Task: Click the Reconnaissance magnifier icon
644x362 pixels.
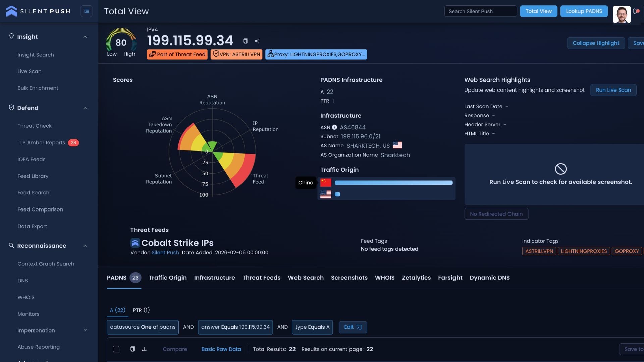Action: pos(11,245)
